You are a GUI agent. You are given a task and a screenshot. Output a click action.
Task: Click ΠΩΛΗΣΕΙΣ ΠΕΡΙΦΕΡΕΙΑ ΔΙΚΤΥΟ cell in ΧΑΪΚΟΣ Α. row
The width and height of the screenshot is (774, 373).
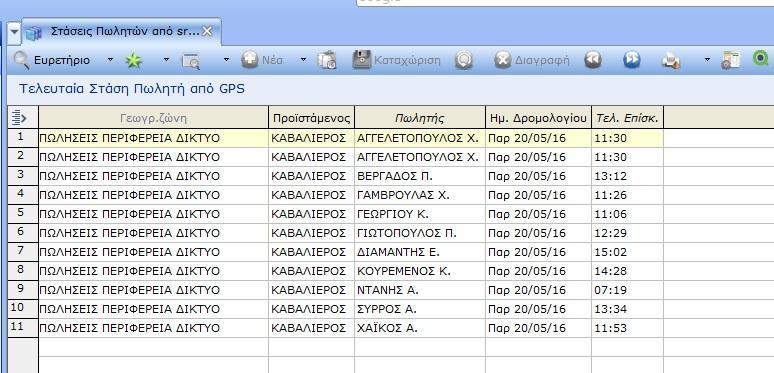(x=154, y=328)
